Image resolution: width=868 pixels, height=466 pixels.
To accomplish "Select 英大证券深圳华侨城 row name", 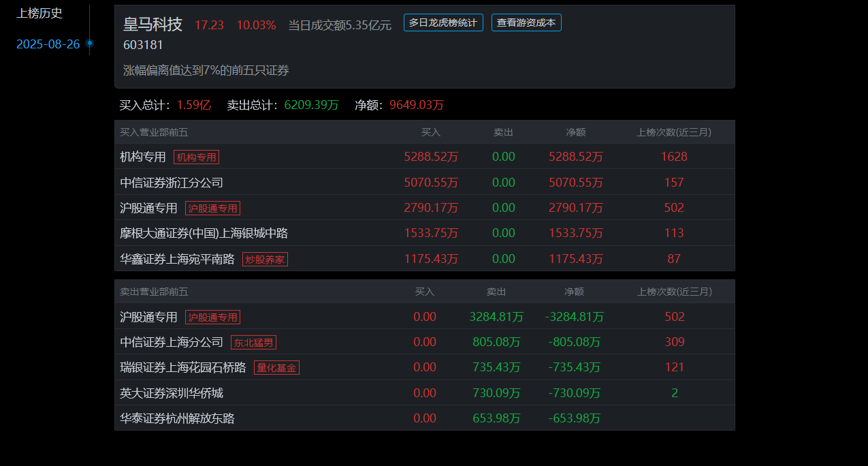I will pos(172,393).
